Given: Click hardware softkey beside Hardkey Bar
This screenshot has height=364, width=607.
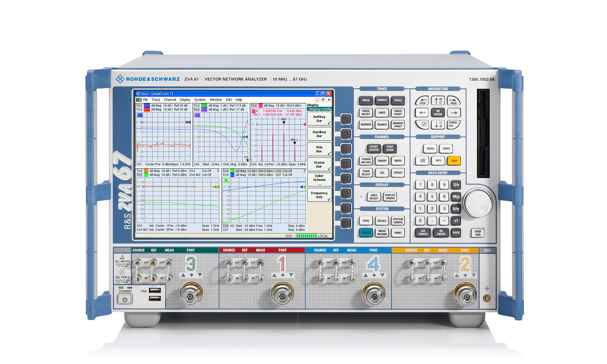Looking at the screenshot, I should click(346, 134).
